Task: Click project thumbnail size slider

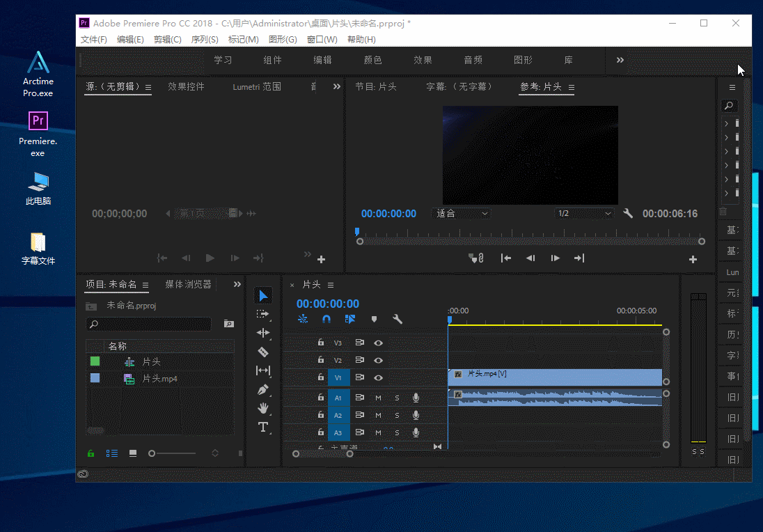Action: [x=172, y=453]
